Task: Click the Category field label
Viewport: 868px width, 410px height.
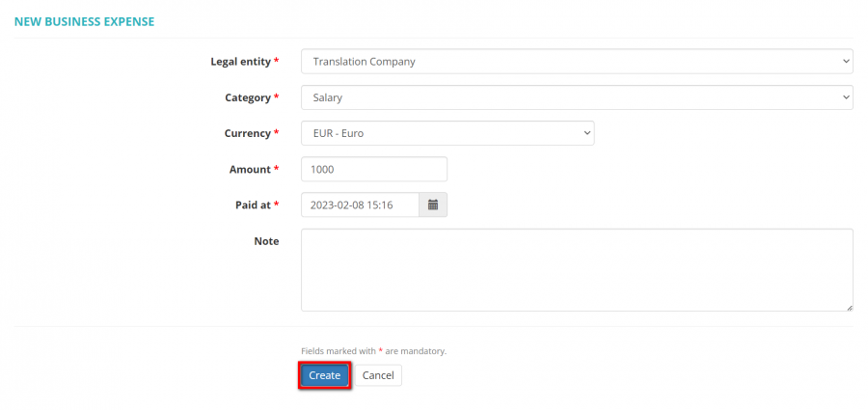Action: click(x=248, y=97)
